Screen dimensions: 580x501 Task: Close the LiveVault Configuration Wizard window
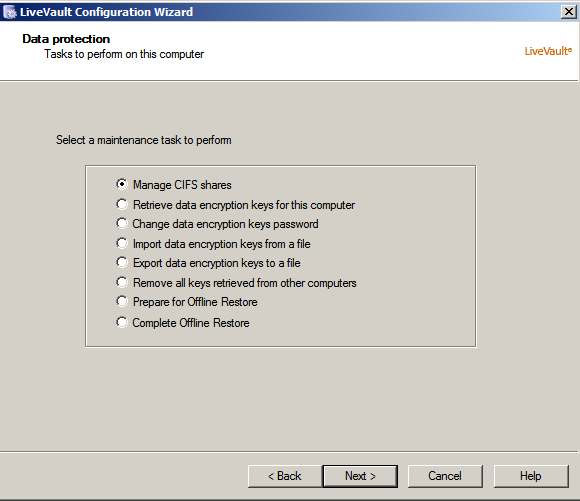click(x=569, y=12)
